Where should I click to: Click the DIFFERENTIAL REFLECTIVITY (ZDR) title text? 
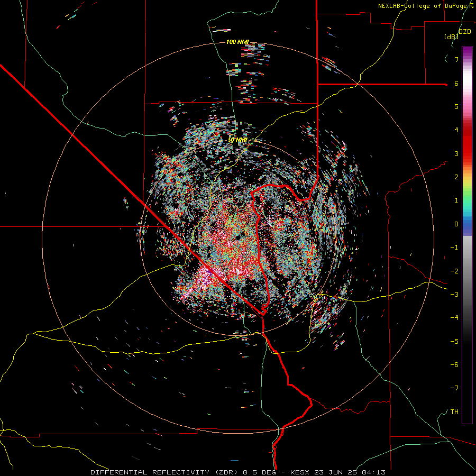tap(165, 472)
